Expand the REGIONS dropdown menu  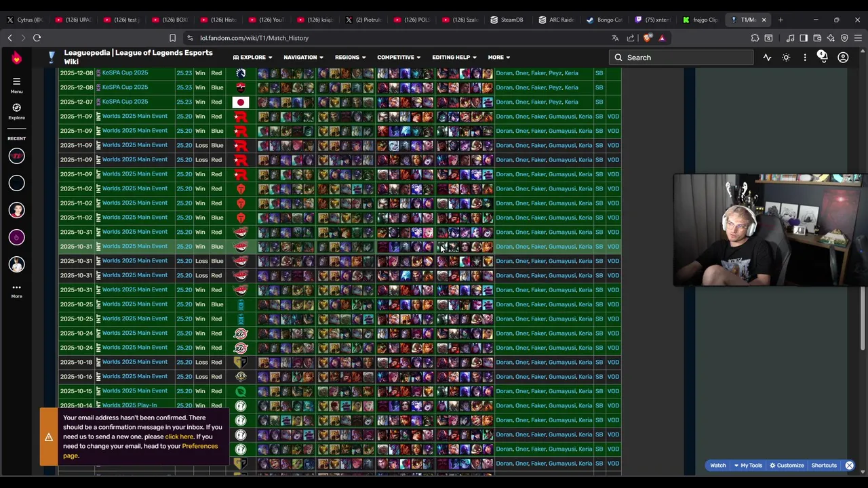350,58
